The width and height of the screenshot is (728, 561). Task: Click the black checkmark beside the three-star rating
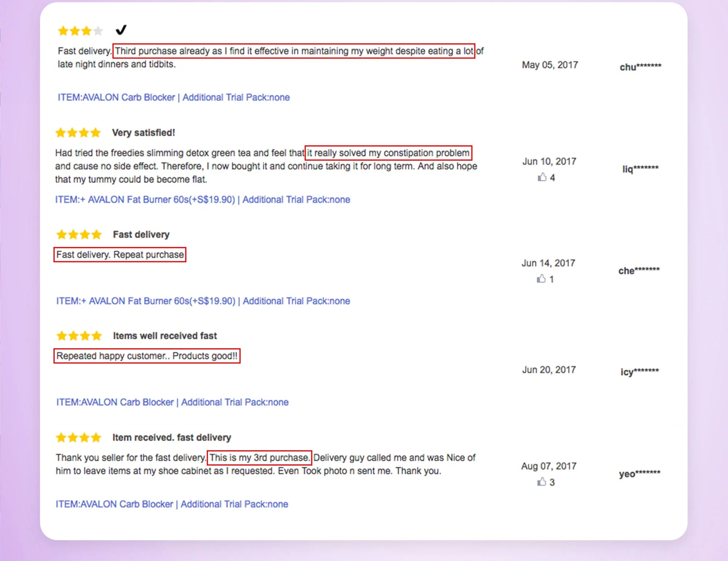point(121,30)
